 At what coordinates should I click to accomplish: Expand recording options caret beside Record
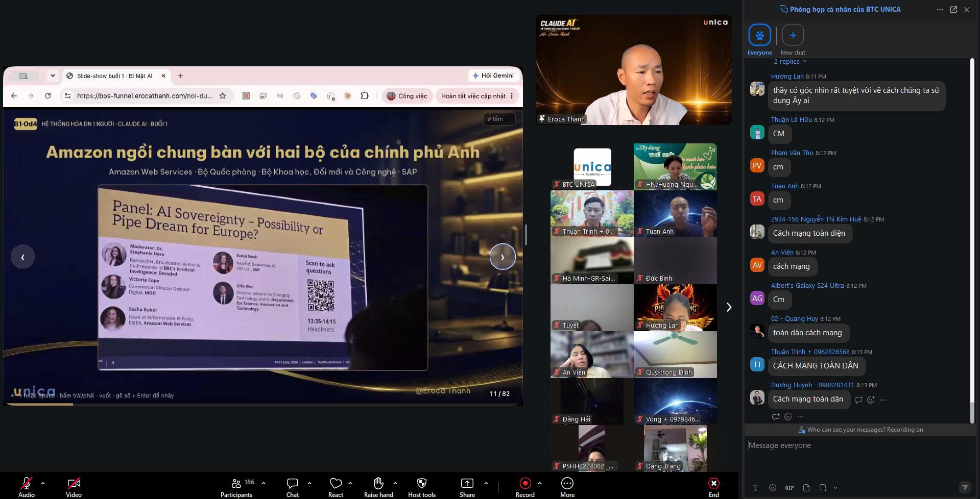[x=540, y=483]
